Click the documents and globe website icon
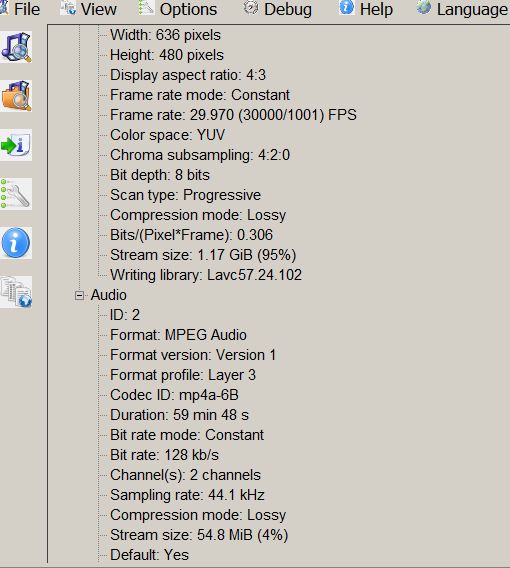 [x=16, y=292]
